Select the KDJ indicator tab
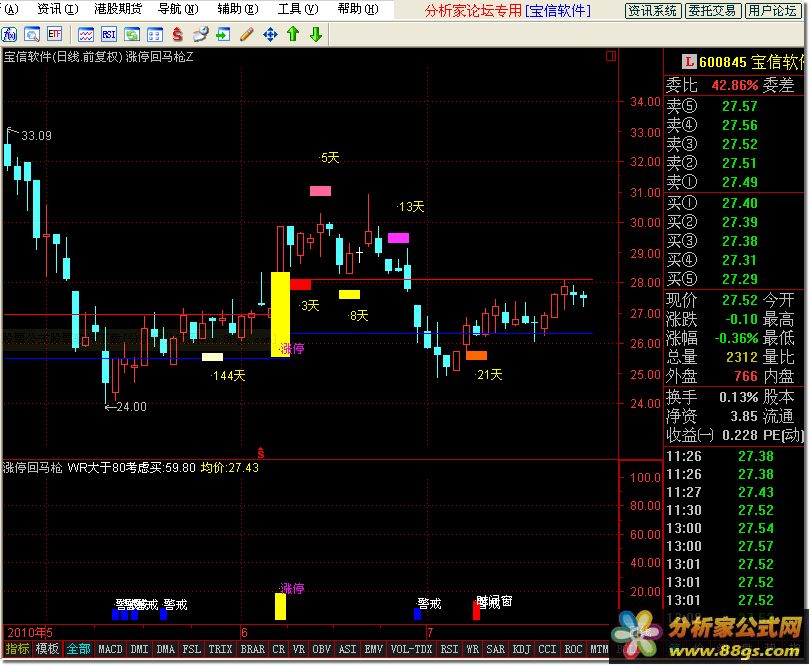Viewport: 811px width, 666px height. [x=522, y=648]
